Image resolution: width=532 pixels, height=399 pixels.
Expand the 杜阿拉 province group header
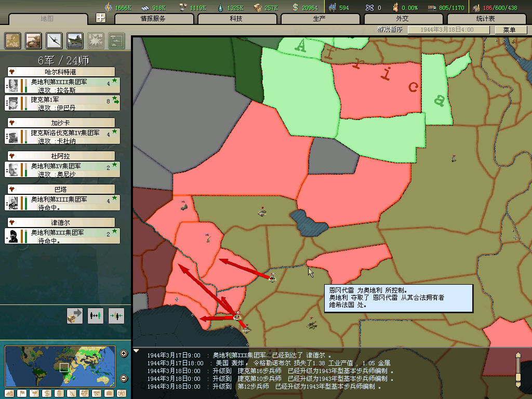(x=61, y=156)
